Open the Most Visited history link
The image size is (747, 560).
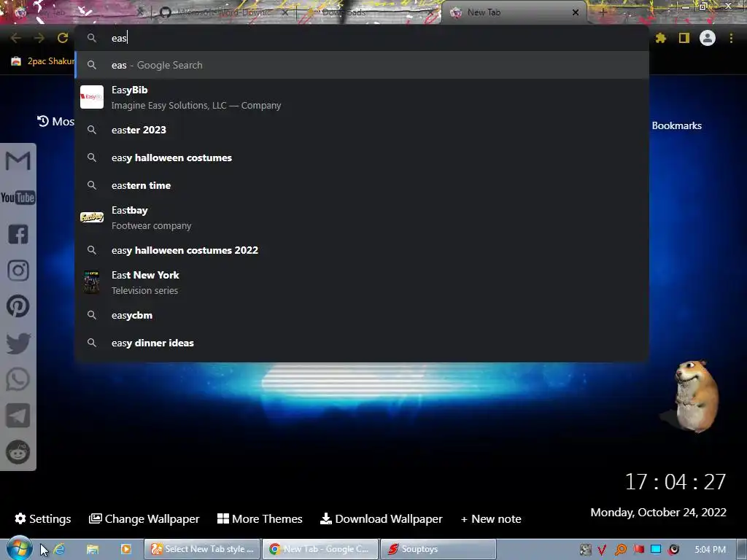coord(55,122)
